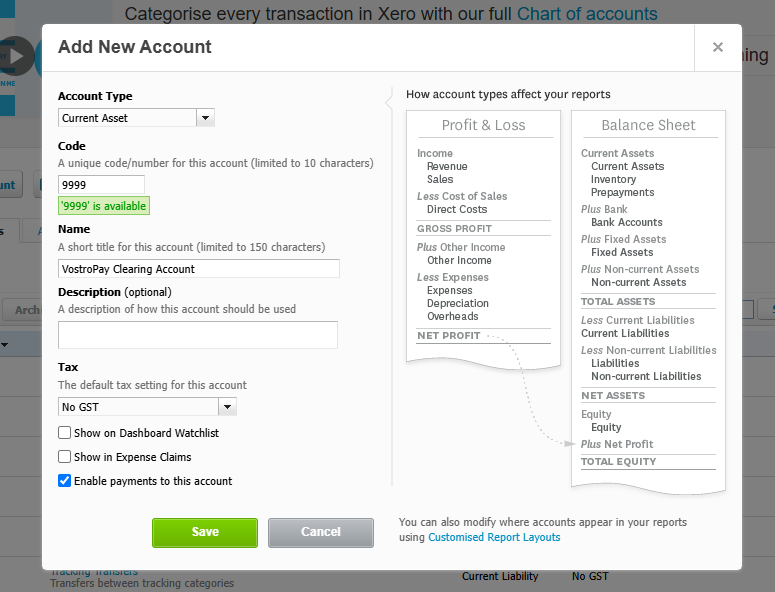Click the TOTAL EQUITY label

pyautogui.click(x=618, y=462)
